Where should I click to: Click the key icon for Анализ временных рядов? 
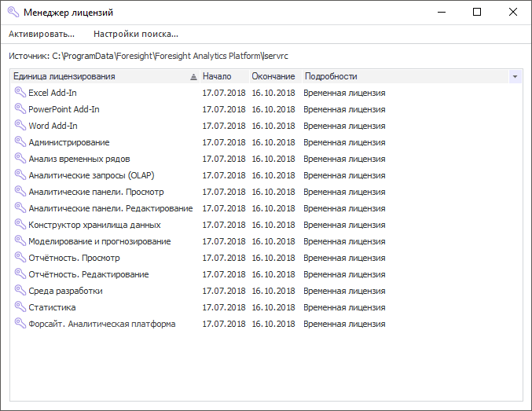click(20, 159)
